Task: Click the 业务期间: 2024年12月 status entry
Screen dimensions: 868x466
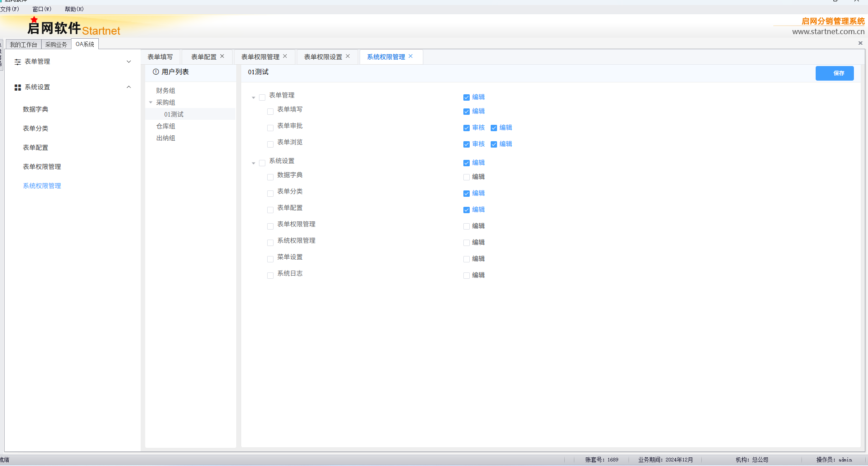Action: point(665,460)
